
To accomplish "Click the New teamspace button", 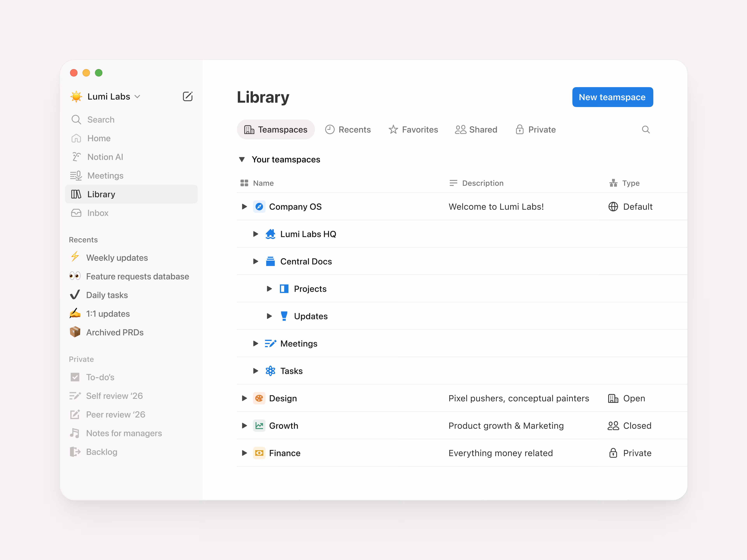I will coord(612,97).
